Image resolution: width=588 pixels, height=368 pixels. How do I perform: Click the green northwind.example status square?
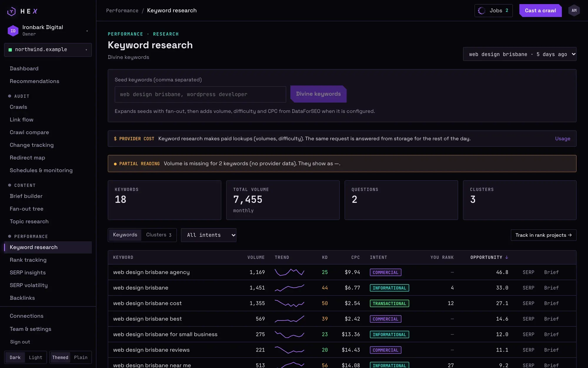tap(10, 50)
